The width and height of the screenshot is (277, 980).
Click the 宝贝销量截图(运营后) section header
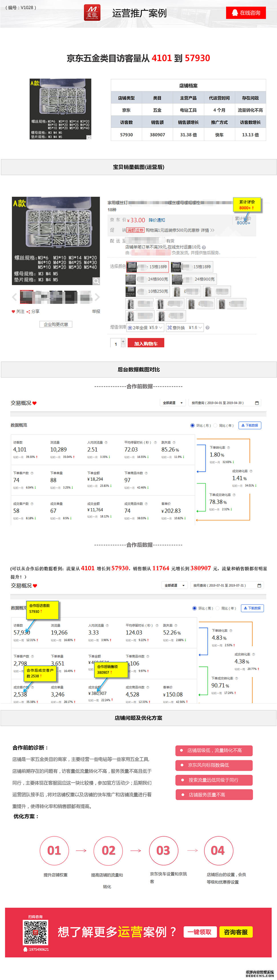point(139,167)
